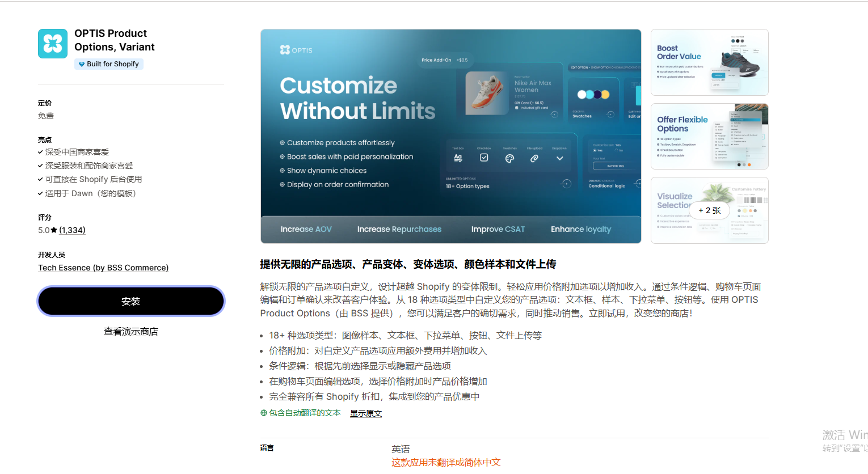Click the 安装 install button
This screenshot has width=868, height=474.
(x=131, y=301)
